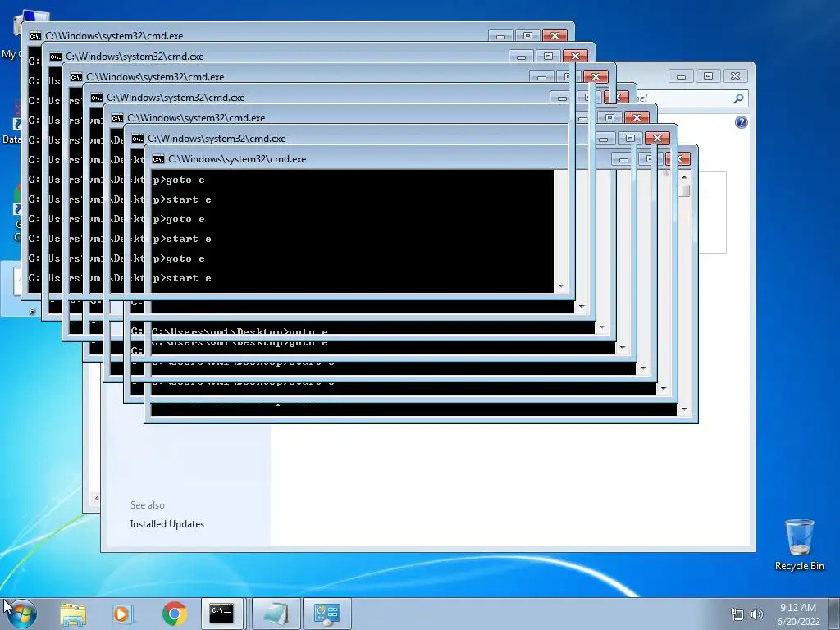This screenshot has height=630, width=840.
Task: Click the volume speaker tray icon
Action: tap(757, 614)
